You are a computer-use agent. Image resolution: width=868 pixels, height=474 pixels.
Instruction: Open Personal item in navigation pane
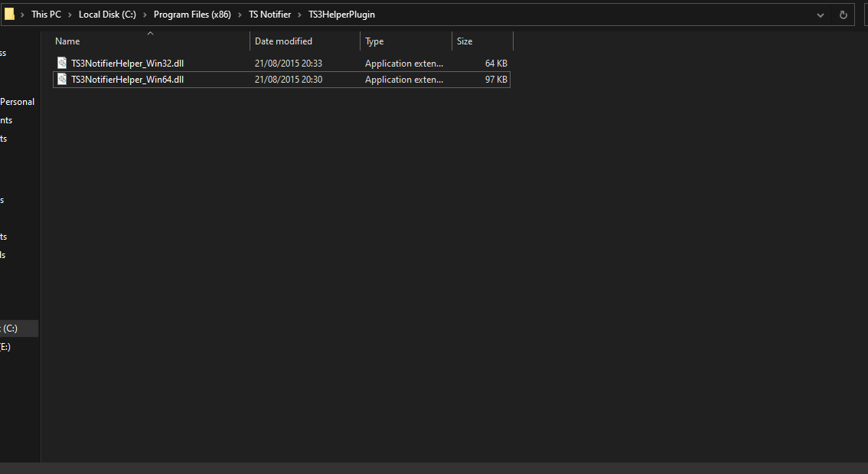[17, 102]
